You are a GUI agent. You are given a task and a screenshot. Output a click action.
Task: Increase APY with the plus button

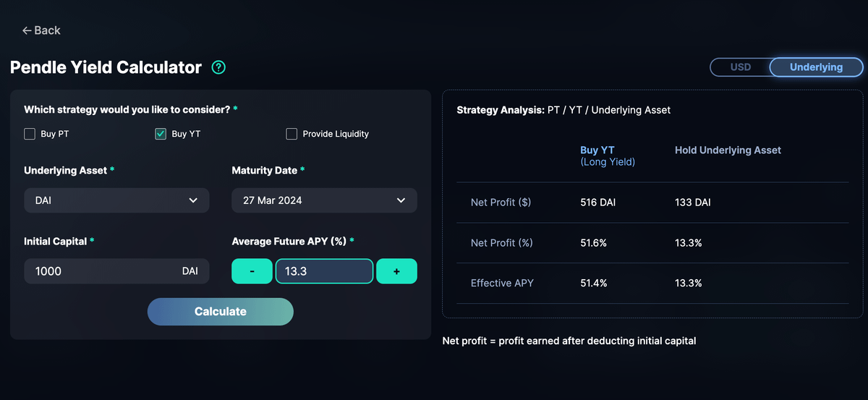click(x=396, y=271)
